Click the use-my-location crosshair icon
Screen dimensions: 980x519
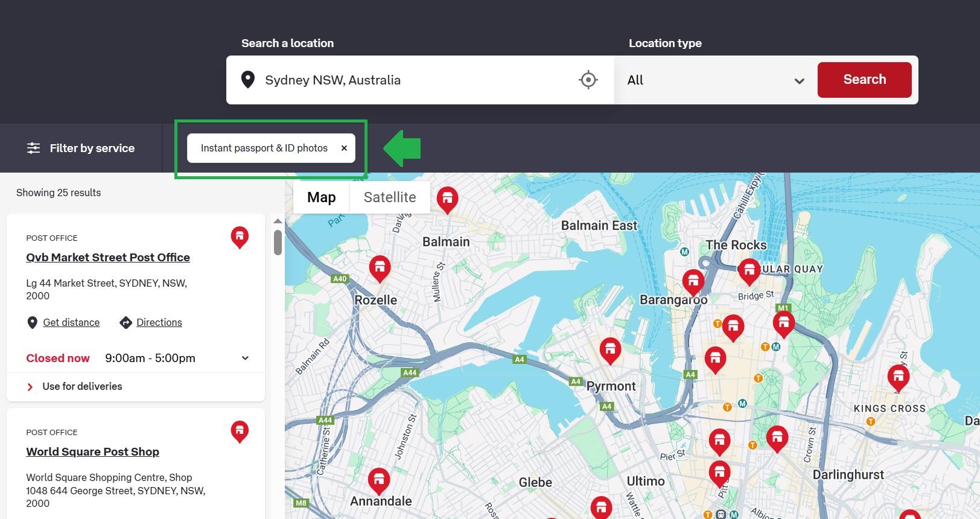point(588,80)
